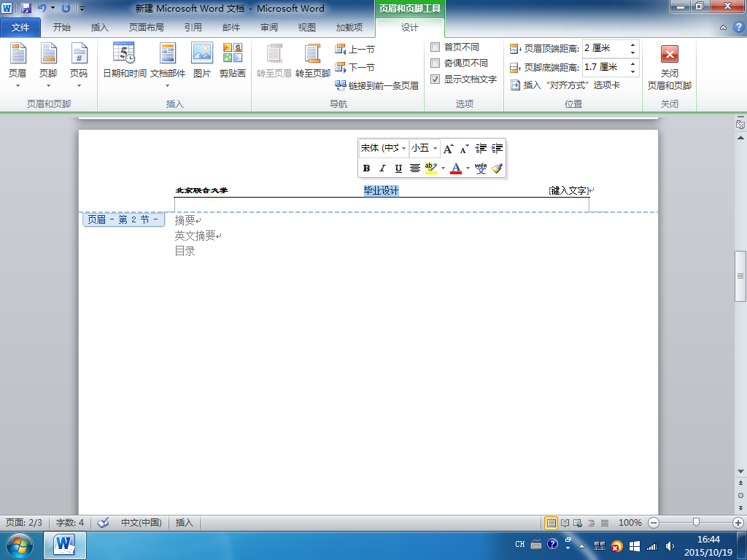Click the 页眉 - 第 2 节 - label
This screenshot has width=747, height=560.
pos(123,219)
